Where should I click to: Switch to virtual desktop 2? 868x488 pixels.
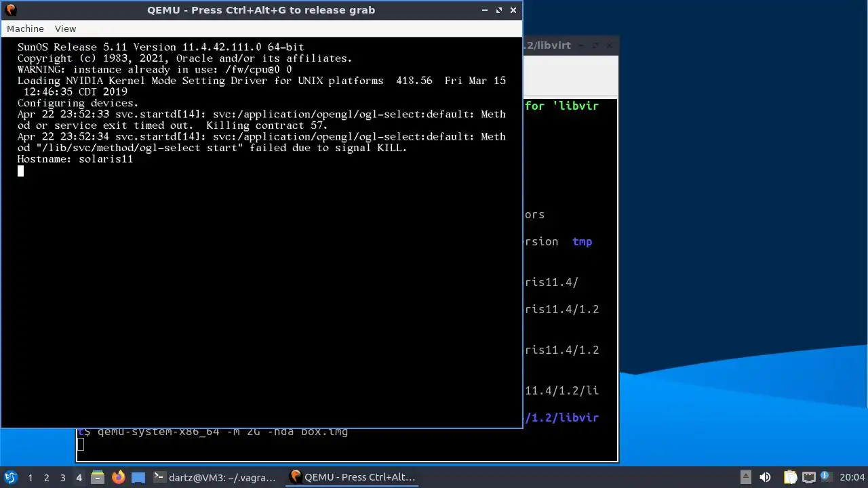pyautogui.click(x=46, y=478)
